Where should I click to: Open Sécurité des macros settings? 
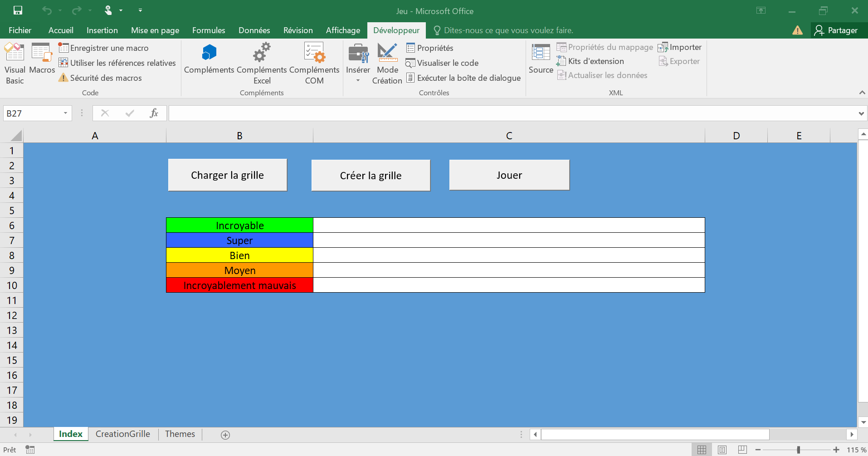pyautogui.click(x=101, y=78)
